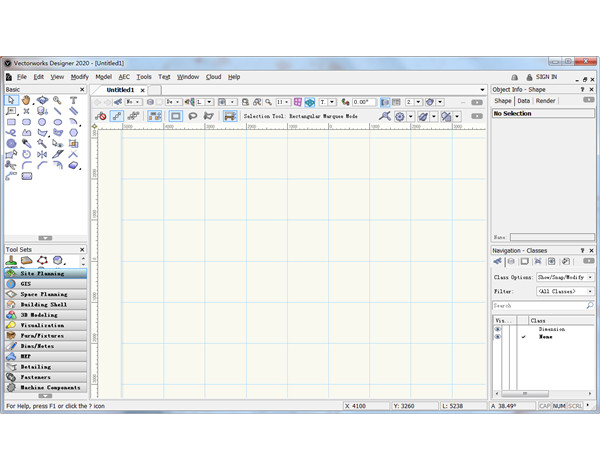Select the Fillet tool

pos(26,165)
